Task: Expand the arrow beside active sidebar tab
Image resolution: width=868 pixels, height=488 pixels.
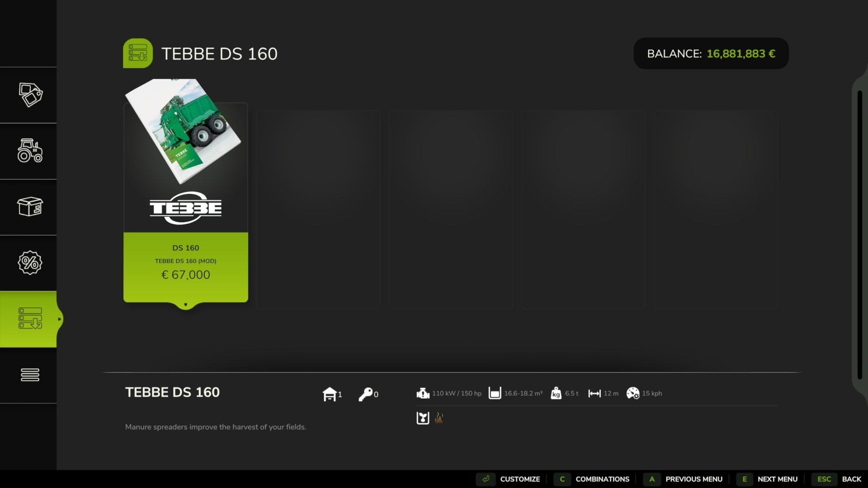Action: 59,319
